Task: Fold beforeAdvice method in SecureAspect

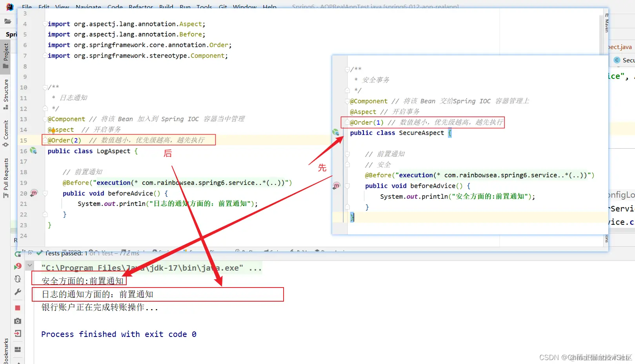Action: [347, 186]
